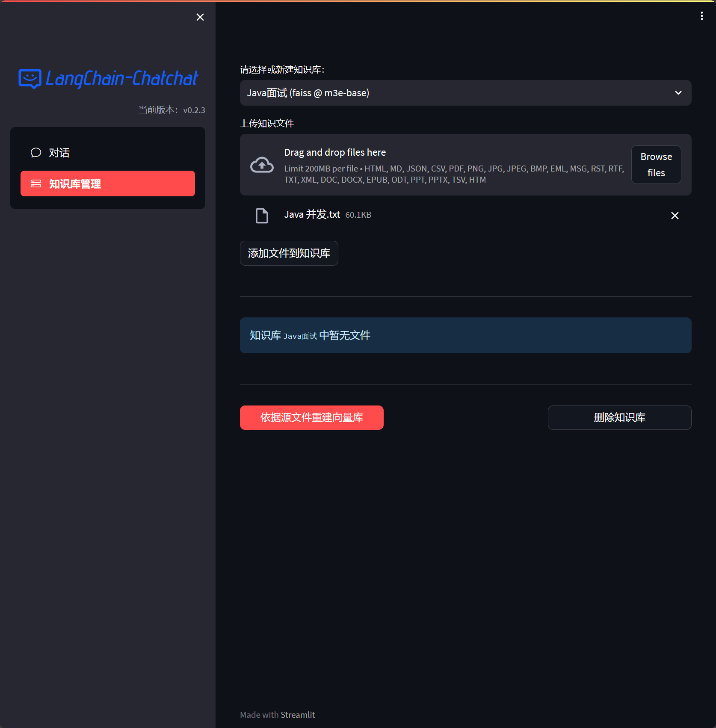Expand the knowledge base dropdown chevron

[678, 93]
